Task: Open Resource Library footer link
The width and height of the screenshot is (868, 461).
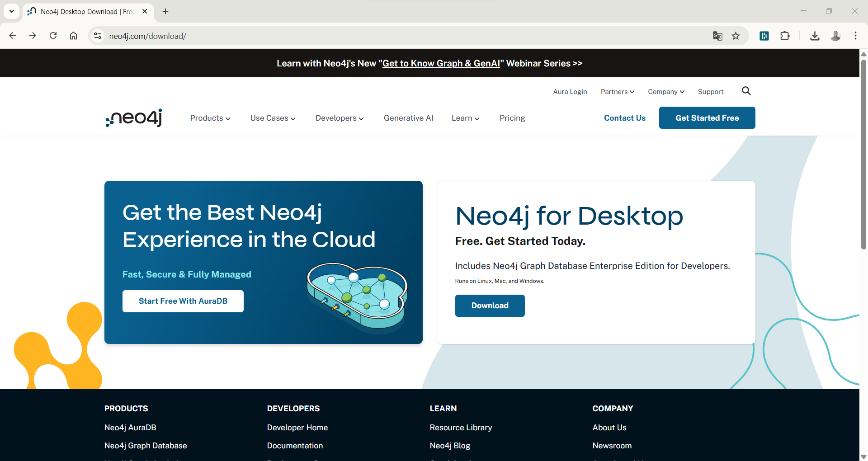Action: tap(461, 428)
